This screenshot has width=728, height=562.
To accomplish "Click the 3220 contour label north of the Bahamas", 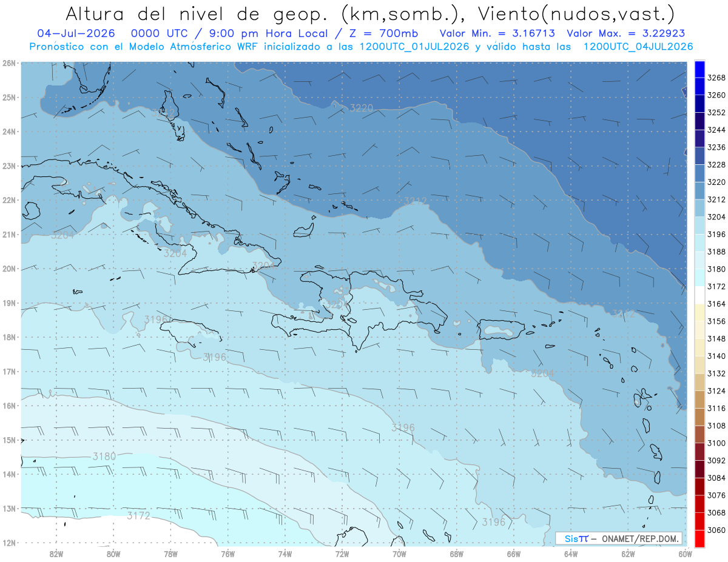I will pyautogui.click(x=362, y=108).
